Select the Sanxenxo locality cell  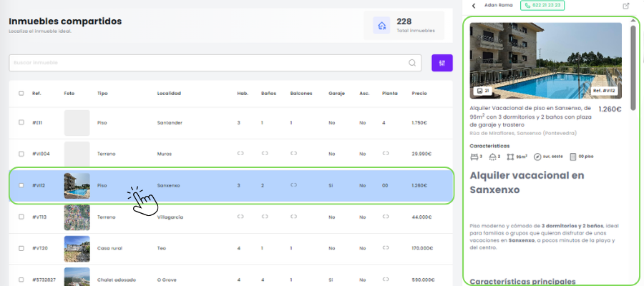coord(168,185)
